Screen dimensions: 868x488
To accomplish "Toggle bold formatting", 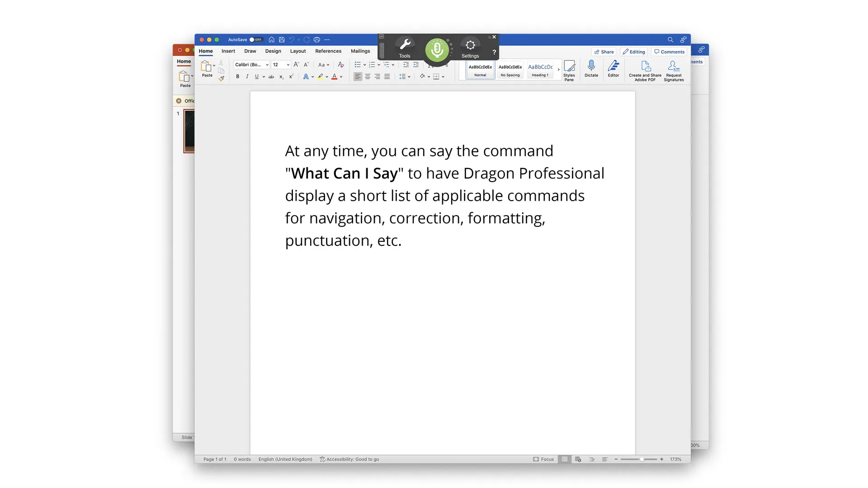I will coord(237,77).
